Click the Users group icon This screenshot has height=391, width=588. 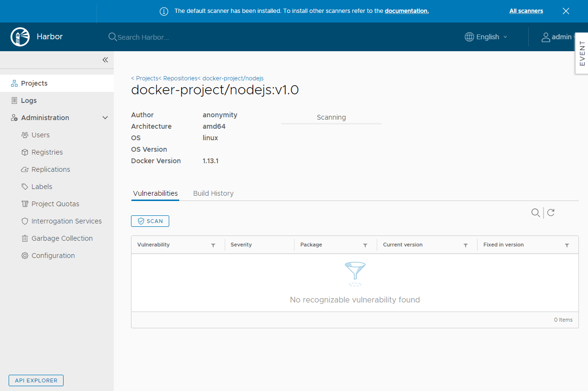coord(25,135)
